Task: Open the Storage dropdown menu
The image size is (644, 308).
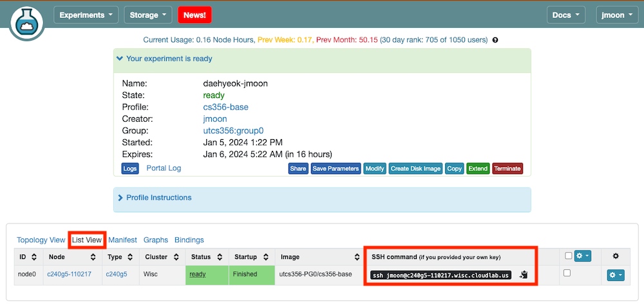Action: (148, 15)
